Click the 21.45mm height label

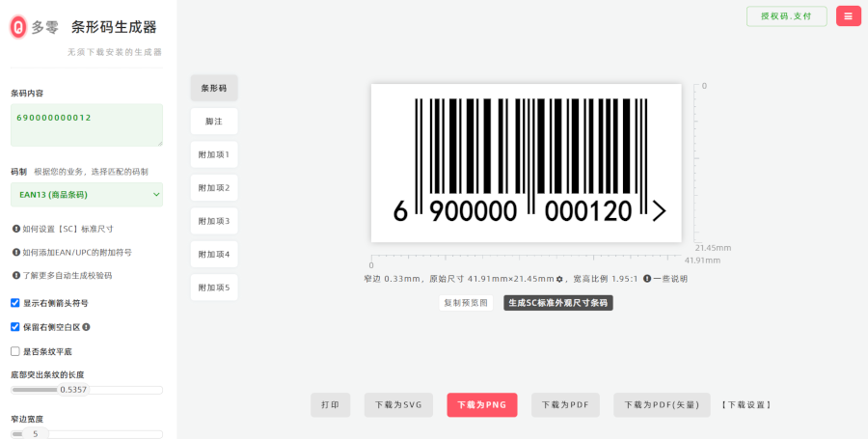coord(713,247)
